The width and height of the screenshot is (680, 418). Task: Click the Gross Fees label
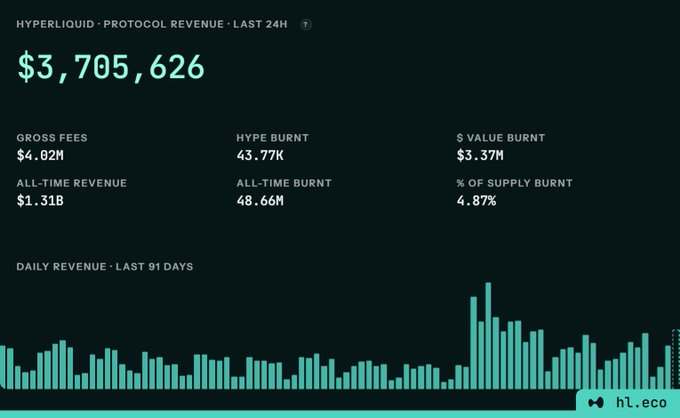52,138
